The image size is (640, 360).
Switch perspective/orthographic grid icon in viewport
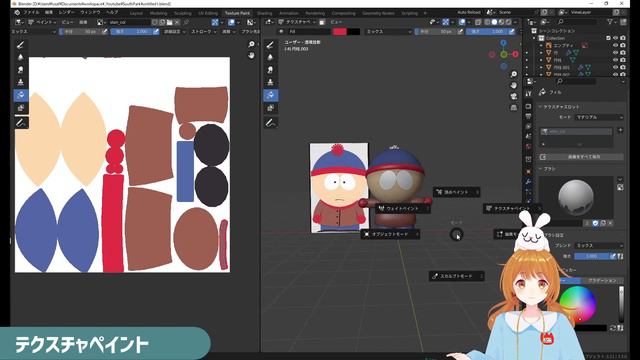513,107
